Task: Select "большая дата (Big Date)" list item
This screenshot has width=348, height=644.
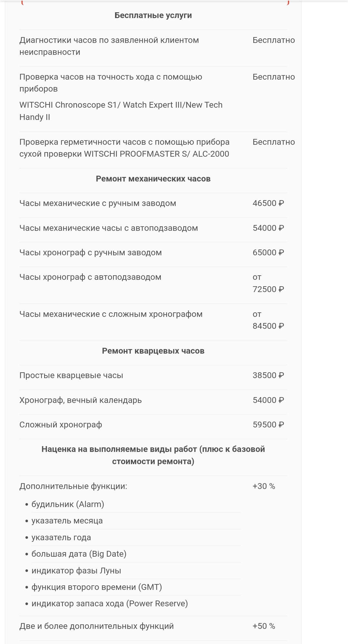Action: click(x=79, y=554)
